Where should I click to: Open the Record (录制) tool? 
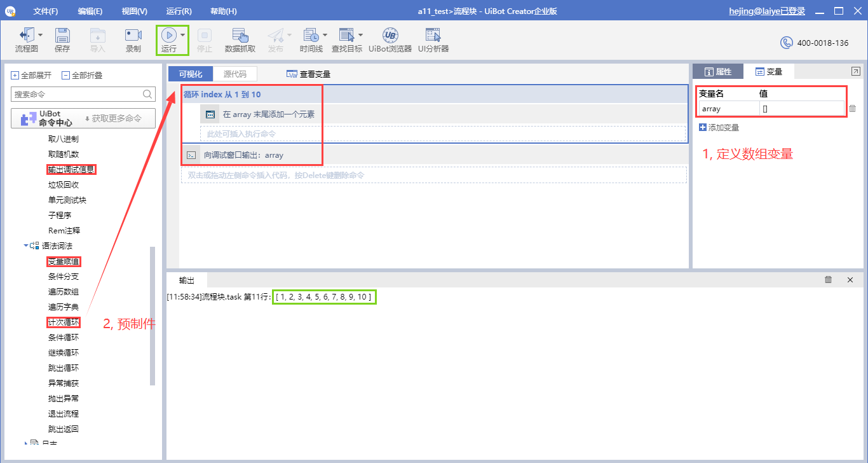[x=133, y=36]
